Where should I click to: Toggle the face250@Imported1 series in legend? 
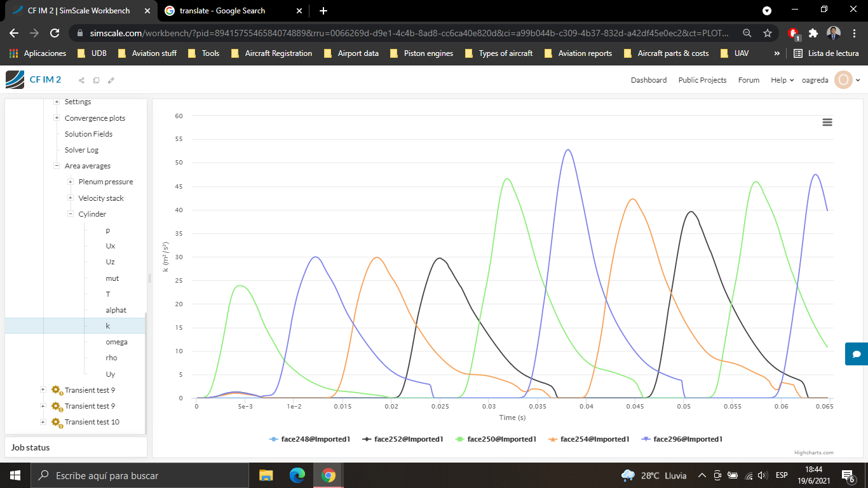click(x=496, y=439)
